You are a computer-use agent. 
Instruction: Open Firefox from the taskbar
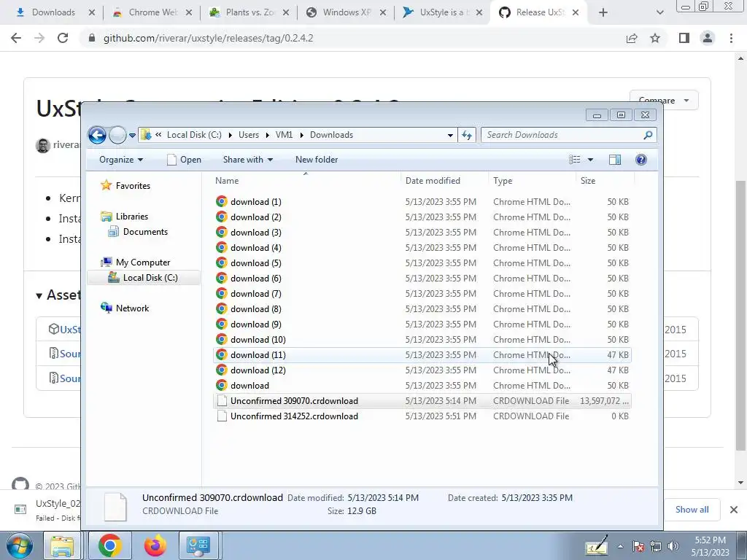(155, 545)
